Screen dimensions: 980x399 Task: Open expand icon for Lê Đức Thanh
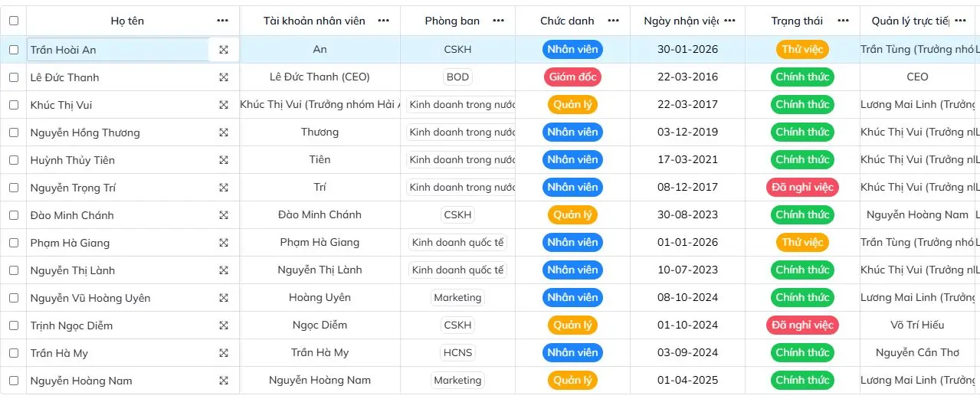pos(224,77)
